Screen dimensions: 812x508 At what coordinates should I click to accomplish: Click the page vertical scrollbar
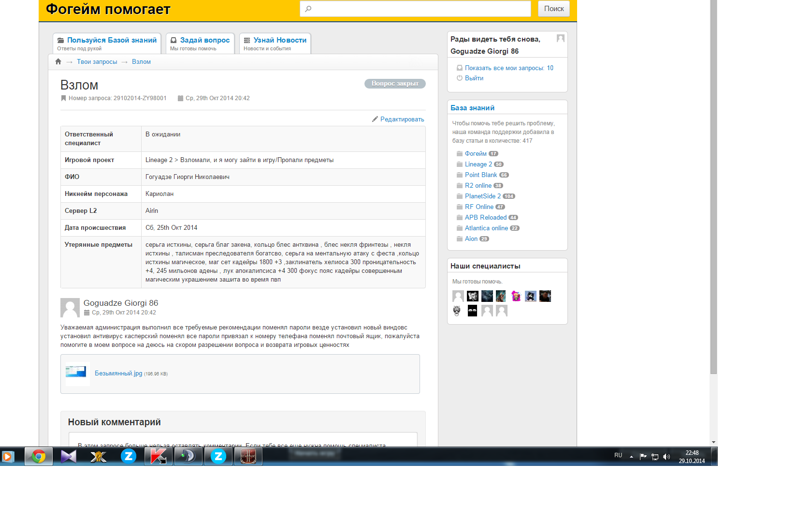[713, 186]
